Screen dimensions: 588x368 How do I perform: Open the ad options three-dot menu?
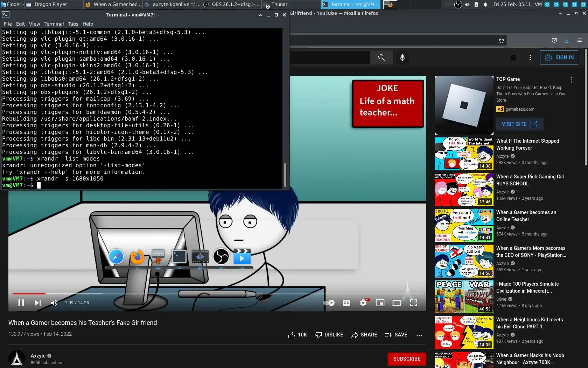tap(571, 80)
